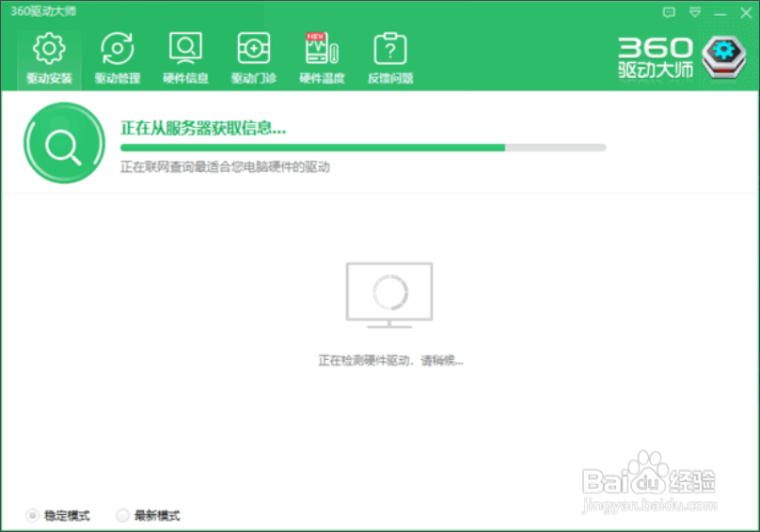The image size is (760, 532).
Task: Open the title bar dropdown menu icon
Action: (x=695, y=12)
